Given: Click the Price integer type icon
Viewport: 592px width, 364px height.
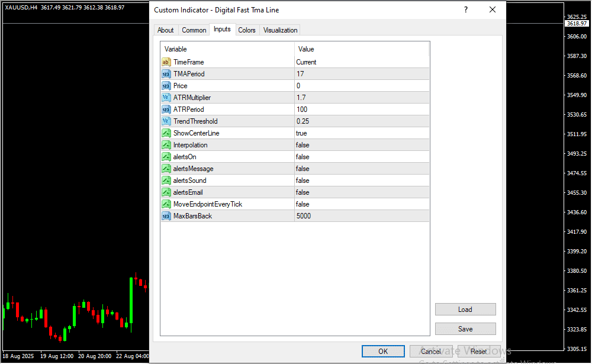Looking at the screenshot, I should pos(166,86).
